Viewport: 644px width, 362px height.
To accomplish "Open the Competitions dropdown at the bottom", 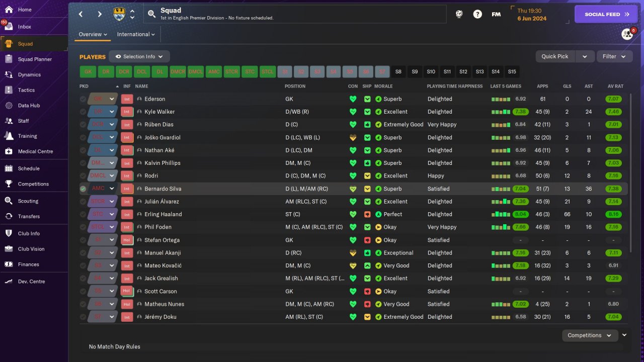I will pyautogui.click(x=590, y=335).
